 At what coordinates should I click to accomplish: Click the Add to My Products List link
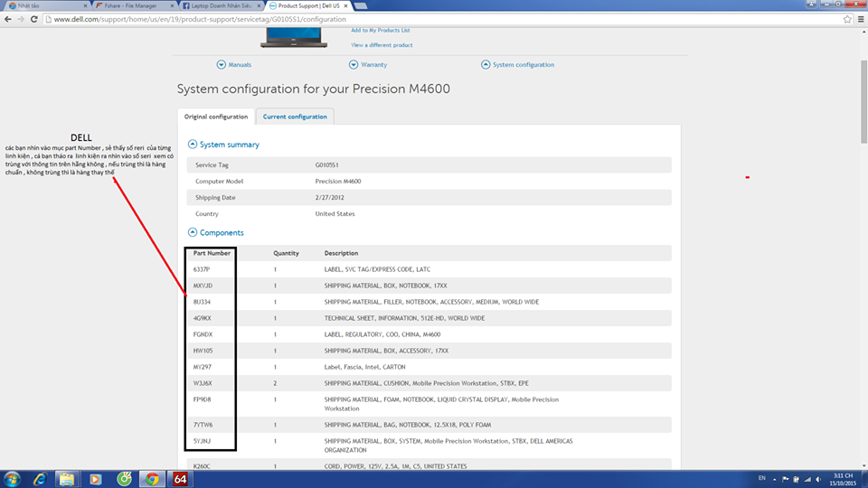coord(381,31)
